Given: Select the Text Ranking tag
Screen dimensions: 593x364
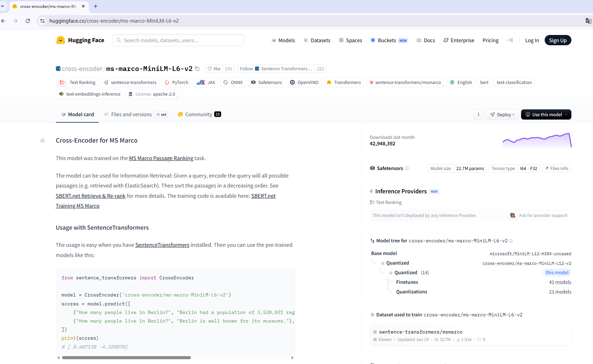Looking at the screenshot, I should coord(77,82).
